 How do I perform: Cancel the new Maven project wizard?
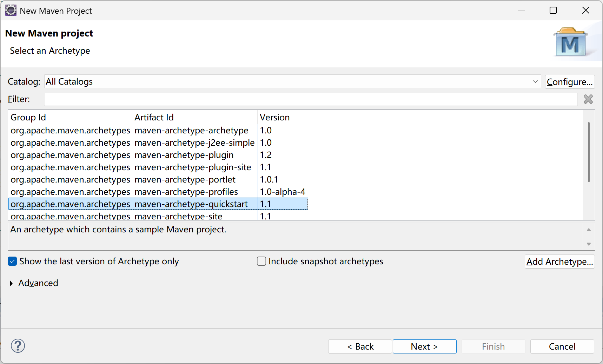(562, 346)
